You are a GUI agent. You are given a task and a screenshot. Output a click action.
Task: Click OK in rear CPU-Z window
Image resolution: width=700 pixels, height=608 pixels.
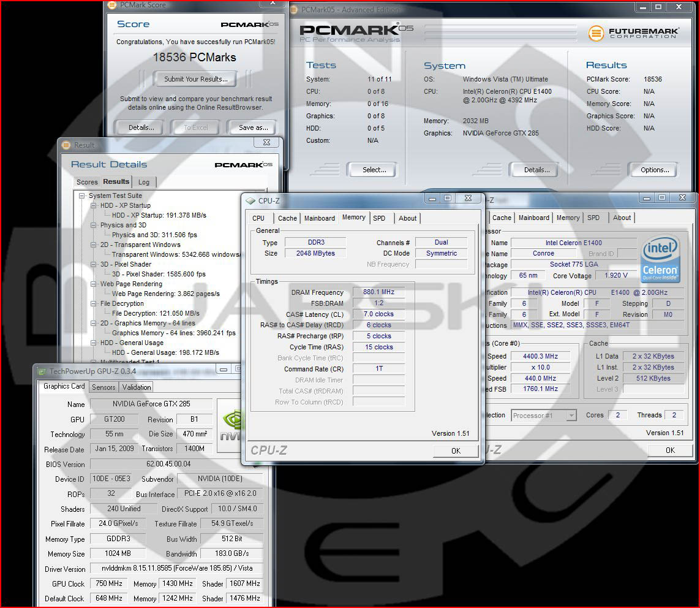pos(670,450)
